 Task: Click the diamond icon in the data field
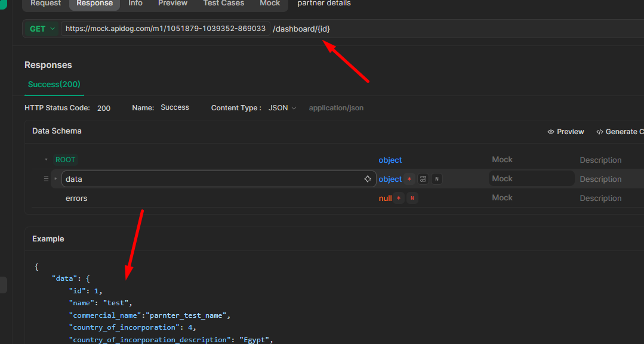pyautogui.click(x=368, y=179)
